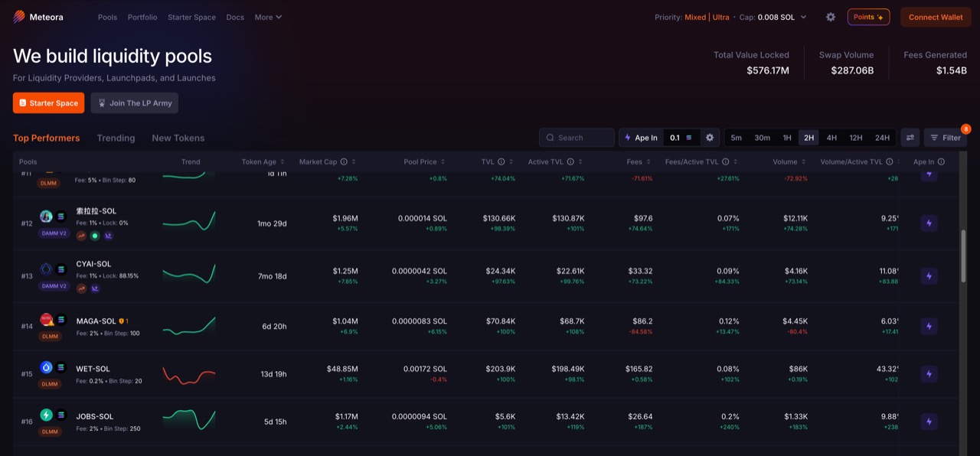This screenshot has height=456, width=980.
Task: Select the 5m timeframe
Action: tap(736, 138)
